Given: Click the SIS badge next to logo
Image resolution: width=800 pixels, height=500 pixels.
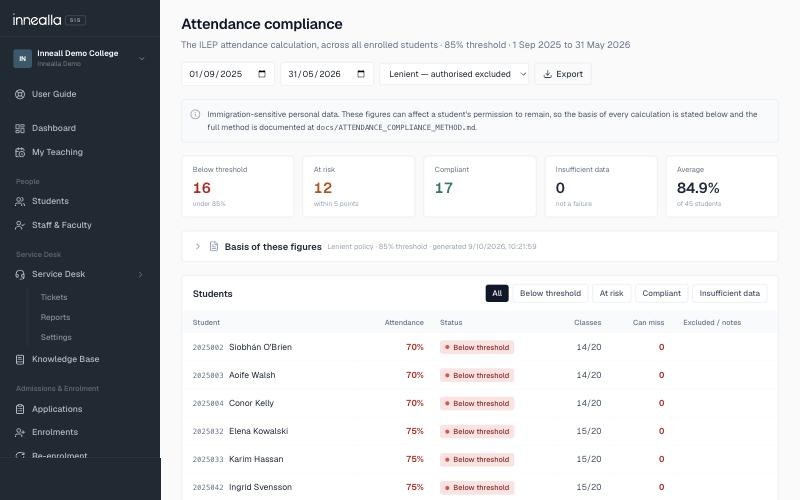Looking at the screenshot, I should (x=76, y=20).
